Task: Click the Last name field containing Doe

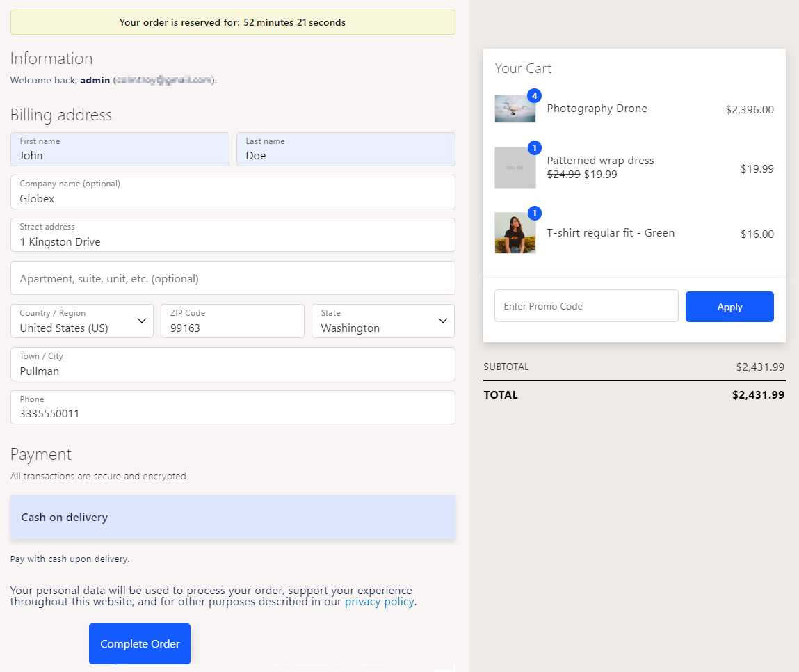Action: (x=346, y=150)
